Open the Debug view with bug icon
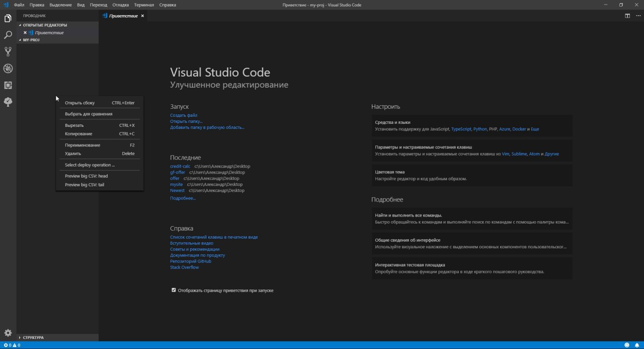Viewport: 644px width, 349px height. (8, 68)
